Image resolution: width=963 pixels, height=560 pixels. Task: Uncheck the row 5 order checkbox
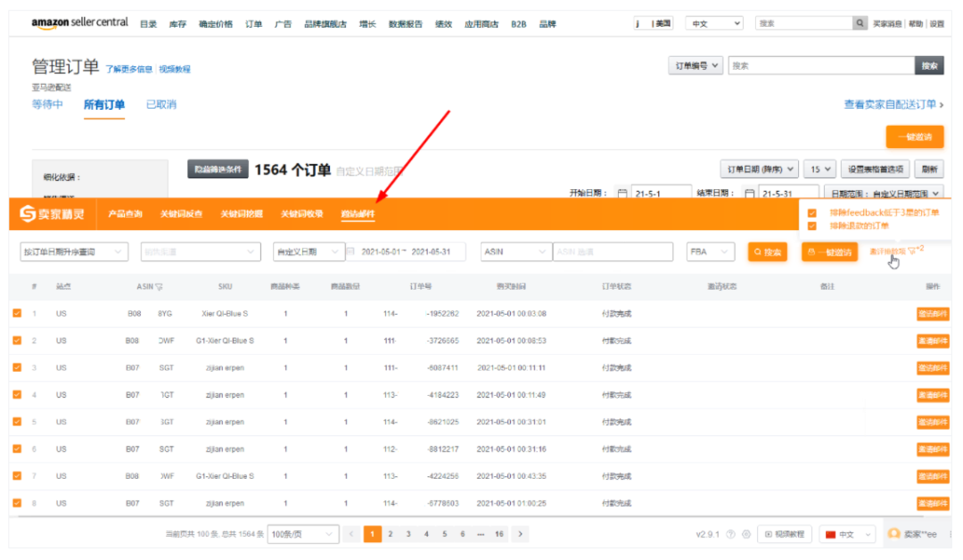(x=17, y=422)
